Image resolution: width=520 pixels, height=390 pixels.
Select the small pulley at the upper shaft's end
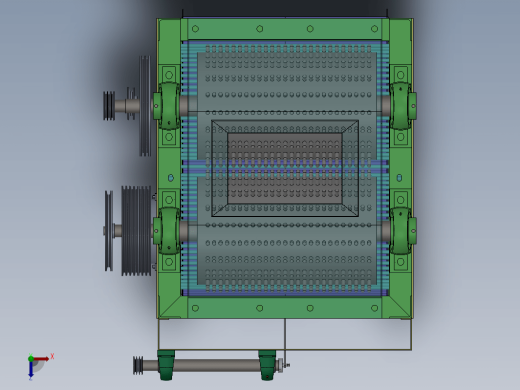coord(109,106)
